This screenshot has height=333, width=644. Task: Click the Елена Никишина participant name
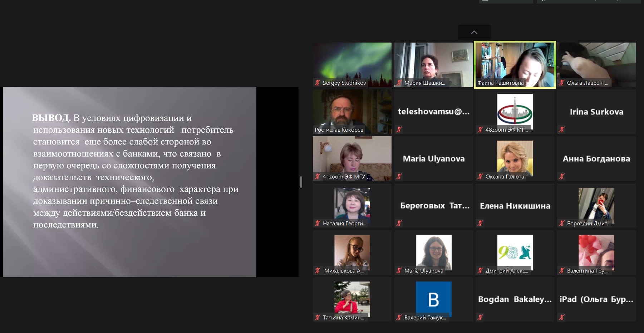point(515,206)
